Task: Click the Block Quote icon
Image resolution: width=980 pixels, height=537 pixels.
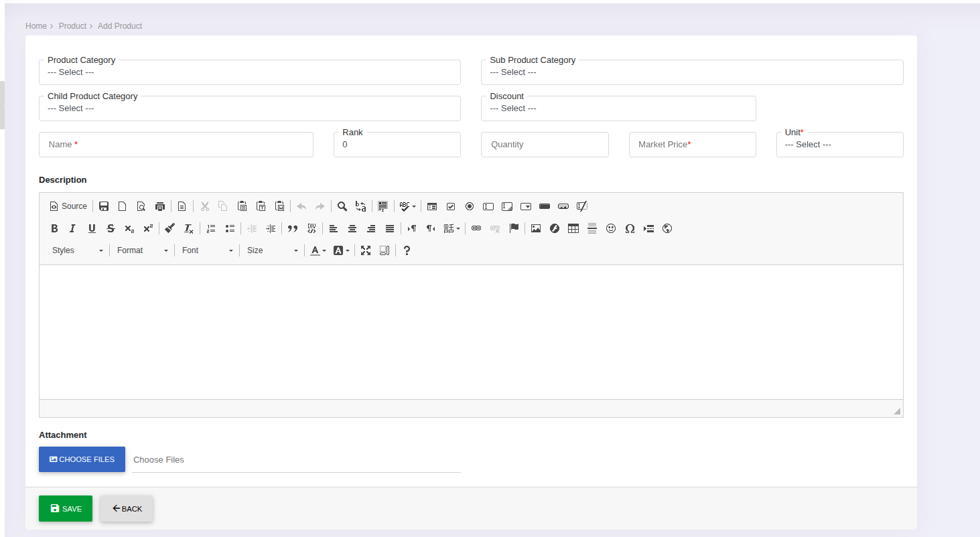Action: click(293, 228)
